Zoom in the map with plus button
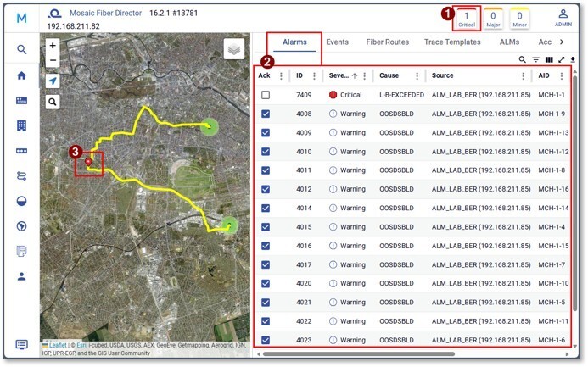588x367 pixels. coord(53,46)
